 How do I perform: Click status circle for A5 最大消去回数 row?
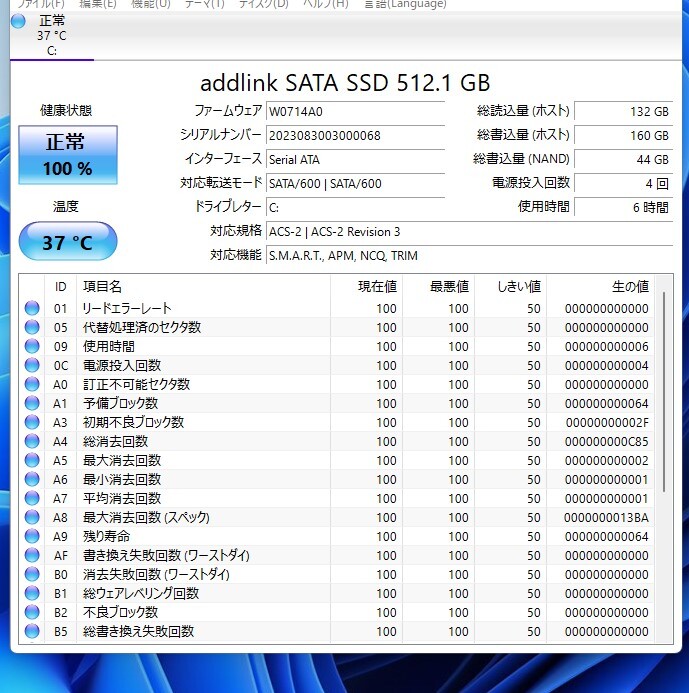click(x=32, y=460)
